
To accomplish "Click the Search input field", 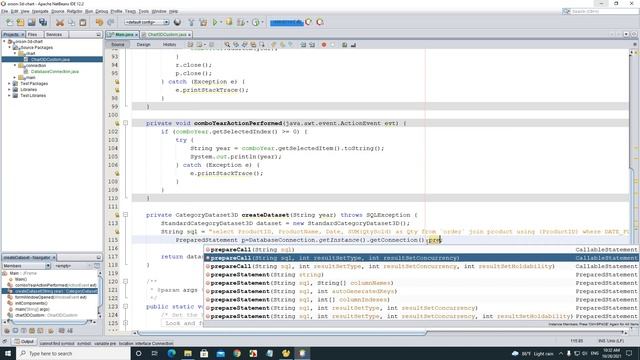I will tap(601, 11).
